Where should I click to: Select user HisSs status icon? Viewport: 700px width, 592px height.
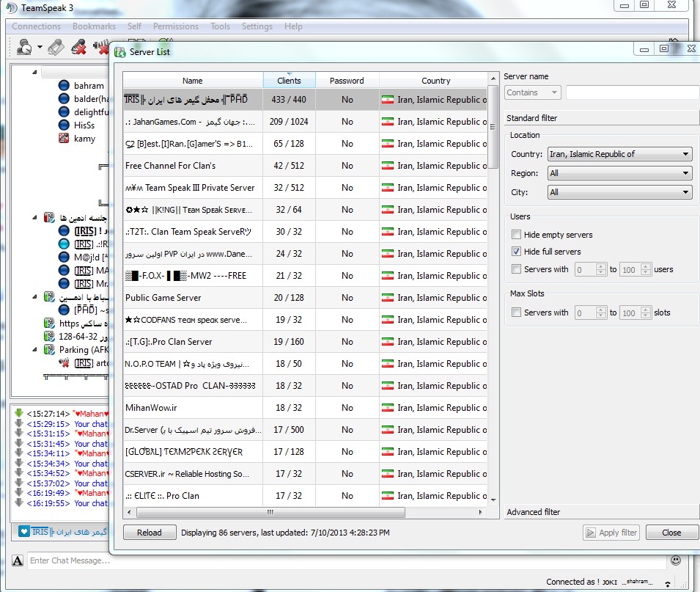(x=65, y=125)
